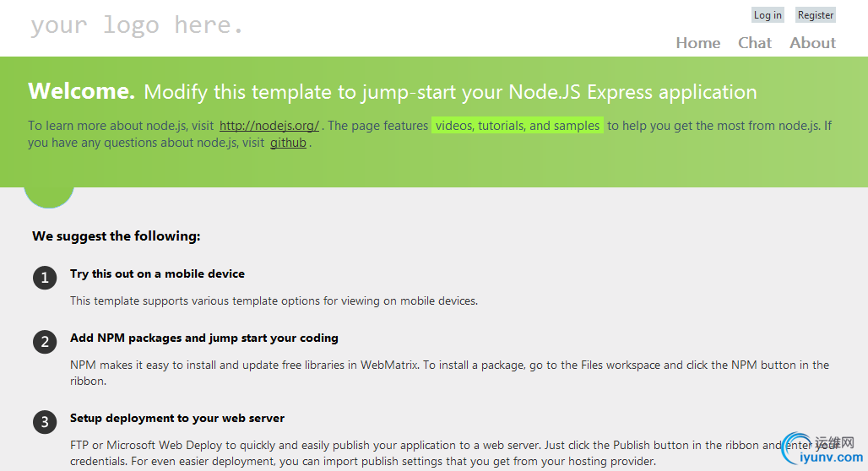868x471 pixels.
Task: Open the Chat navigation item
Action: point(754,43)
